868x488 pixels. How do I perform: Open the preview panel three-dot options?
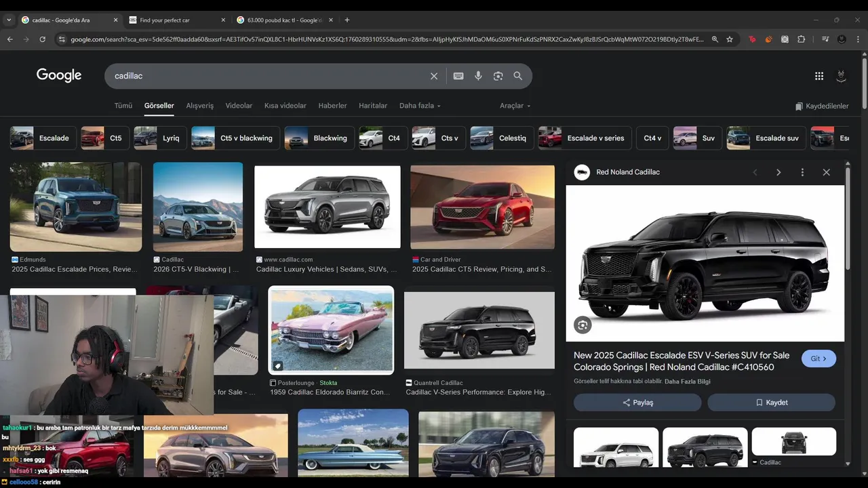802,172
